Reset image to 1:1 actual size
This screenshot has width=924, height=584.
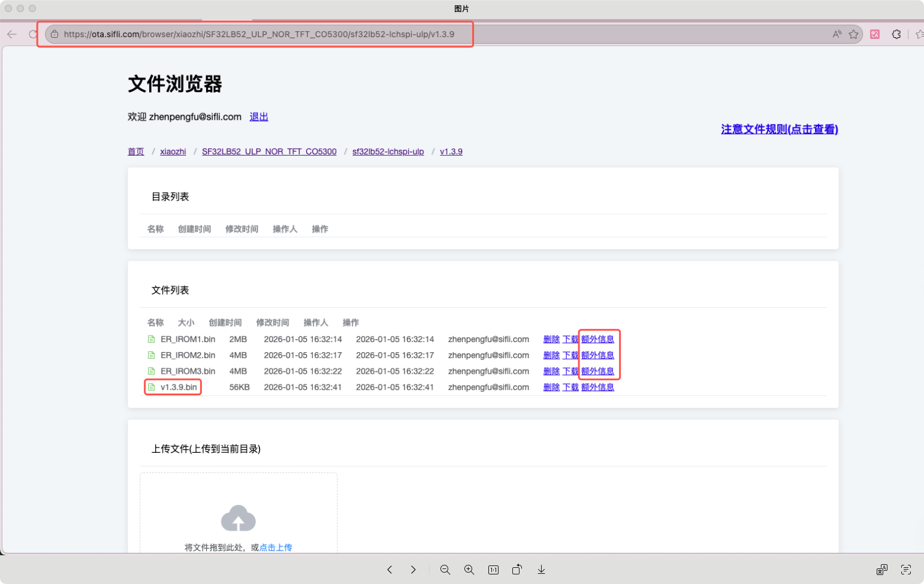pos(493,570)
